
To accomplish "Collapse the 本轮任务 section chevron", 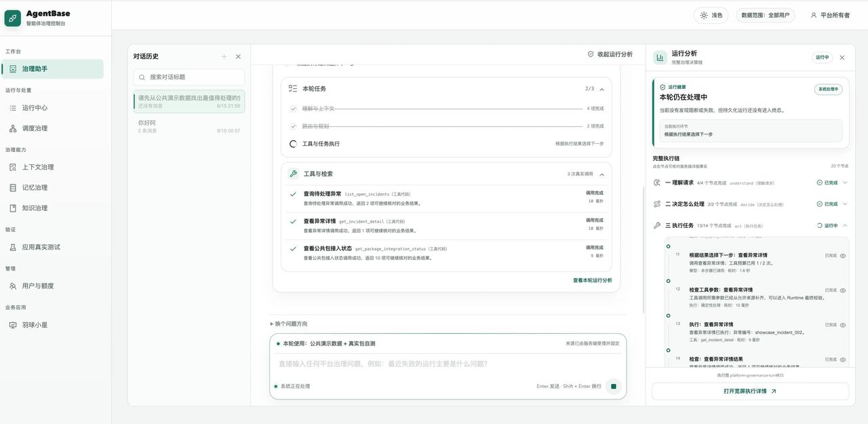I will [x=601, y=89].
